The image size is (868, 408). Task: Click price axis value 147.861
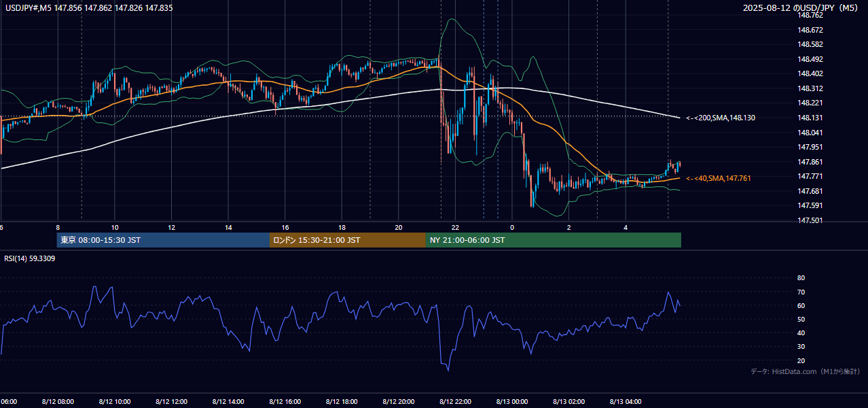point(810,162)
